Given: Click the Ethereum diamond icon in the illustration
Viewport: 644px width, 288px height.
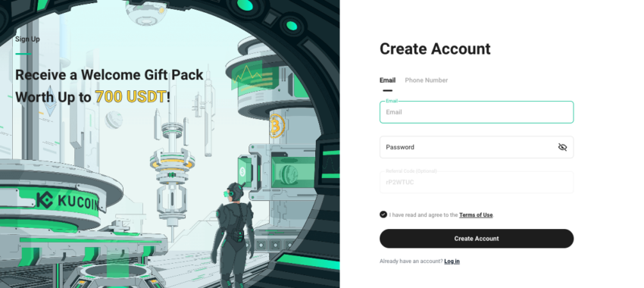Looking at the screenshot, I should tap(51, 101).
